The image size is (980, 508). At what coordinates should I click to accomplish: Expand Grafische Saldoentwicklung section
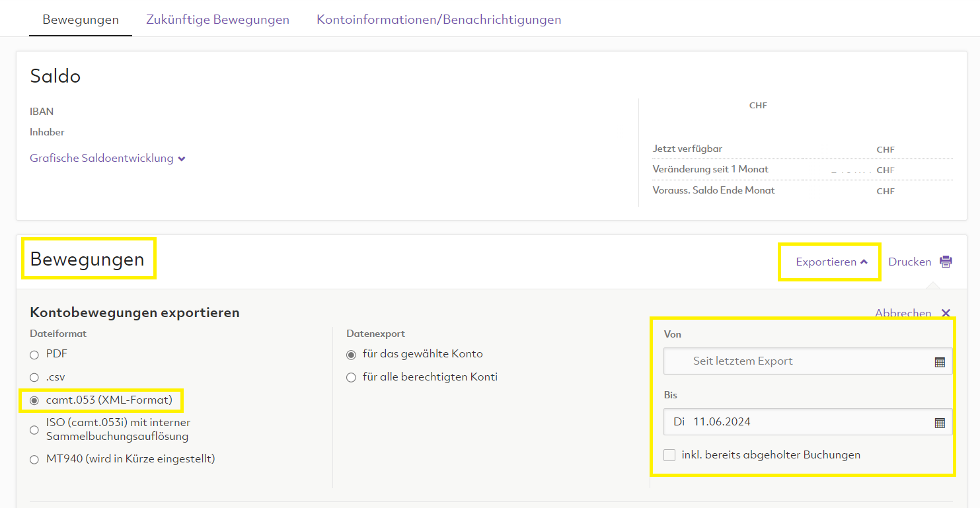[x=108, y=159]
